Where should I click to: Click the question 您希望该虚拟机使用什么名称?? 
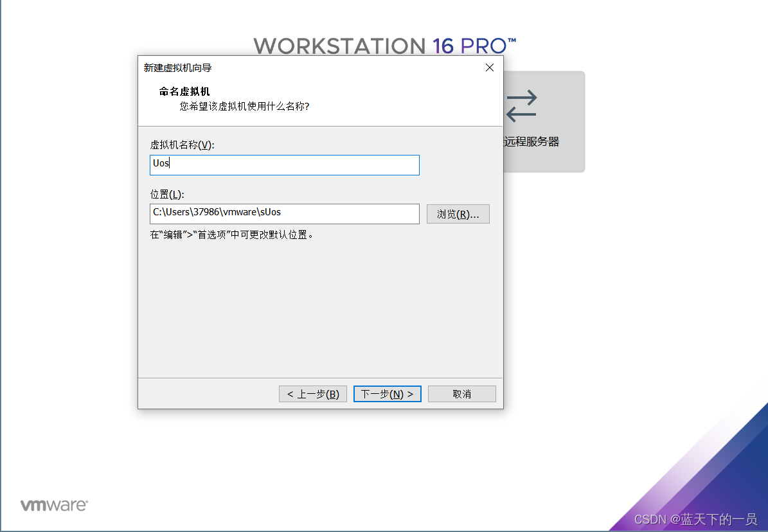coord(244,106)
